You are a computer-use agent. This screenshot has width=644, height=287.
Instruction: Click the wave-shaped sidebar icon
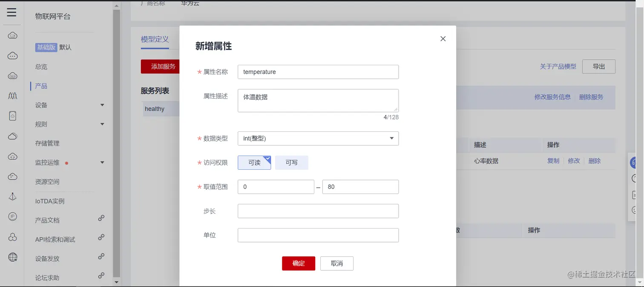tap(12, 96)
